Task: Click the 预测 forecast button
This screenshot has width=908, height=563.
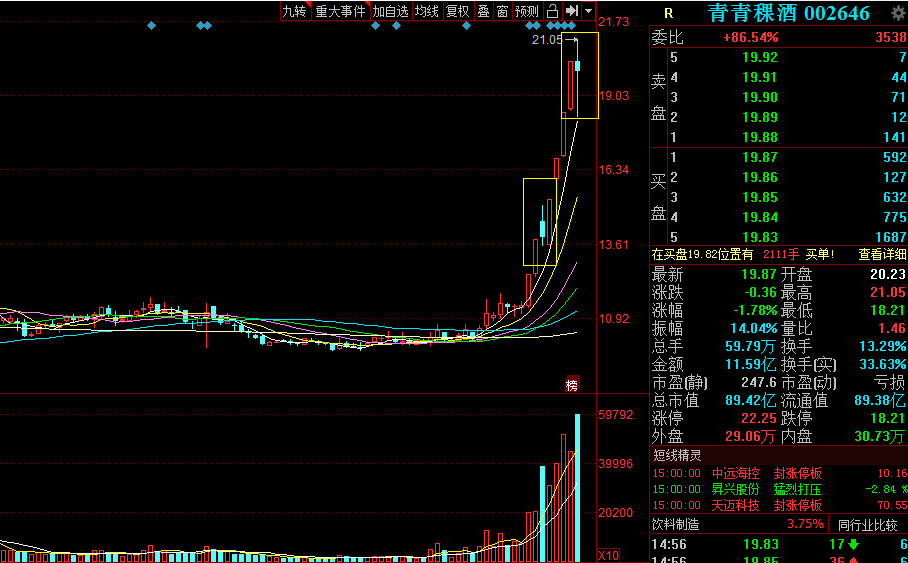Action: tap(526, 11)
